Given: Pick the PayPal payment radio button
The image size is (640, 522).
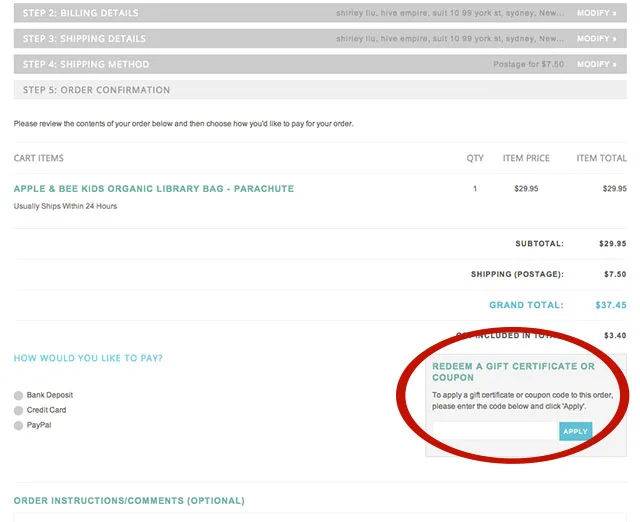Looking at the screenshot, I should [x=18, y=426].
